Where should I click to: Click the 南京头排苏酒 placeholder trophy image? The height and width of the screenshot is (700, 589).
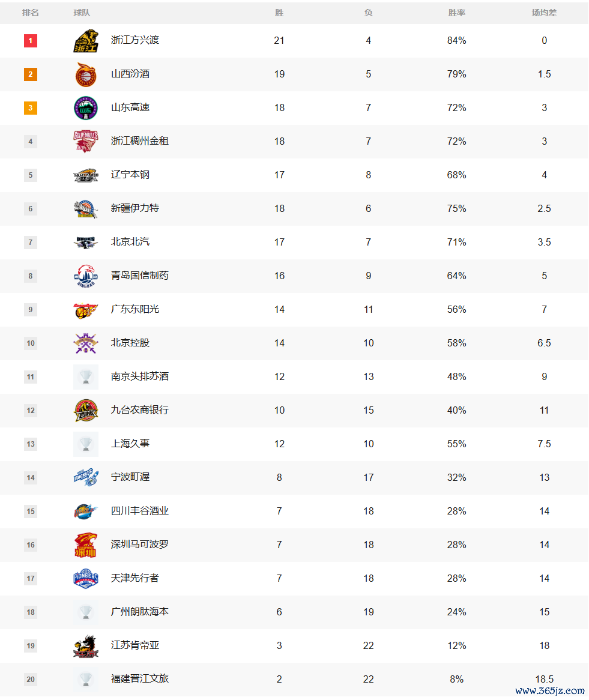tap(86, 377)
